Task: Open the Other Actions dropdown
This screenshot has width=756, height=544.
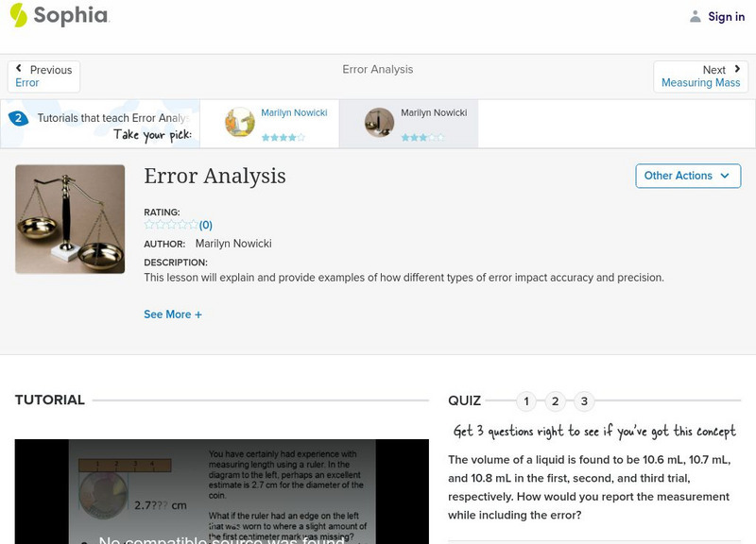Action: coord(688,176)
